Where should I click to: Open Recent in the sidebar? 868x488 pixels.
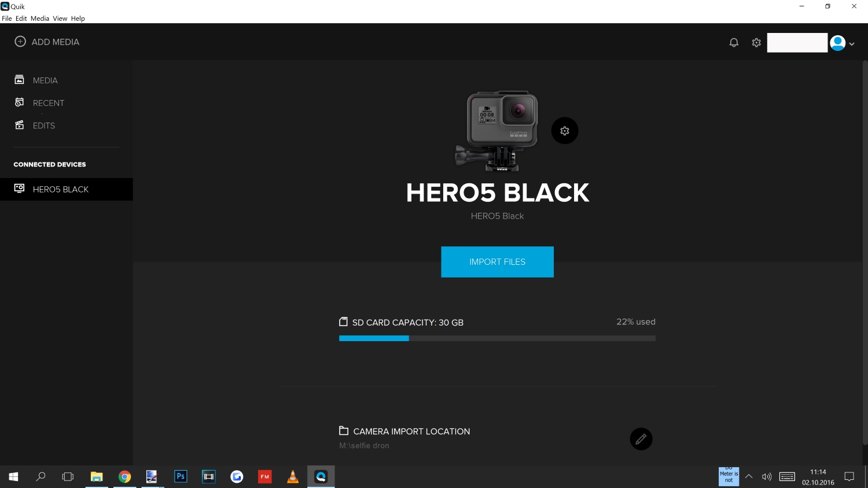[48, 103]
